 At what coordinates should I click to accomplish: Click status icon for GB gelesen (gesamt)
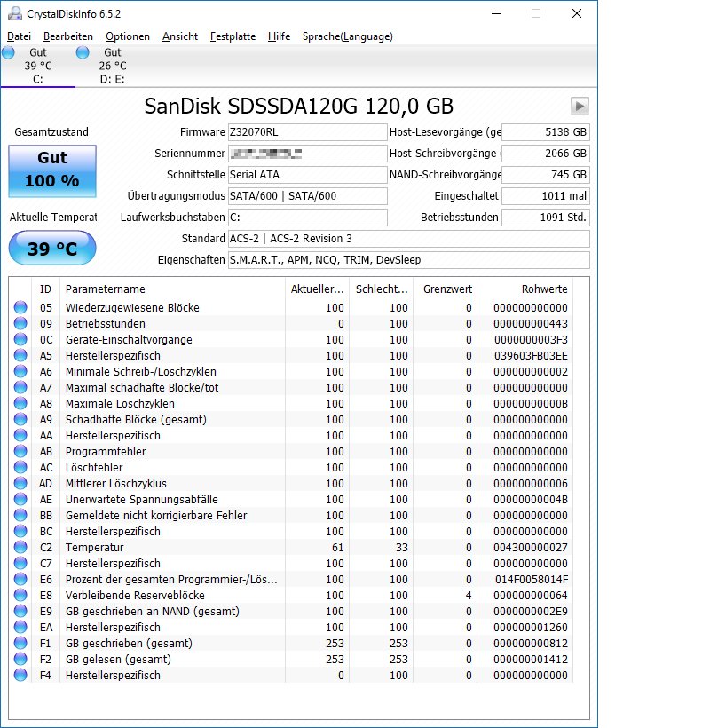(20, 659)
